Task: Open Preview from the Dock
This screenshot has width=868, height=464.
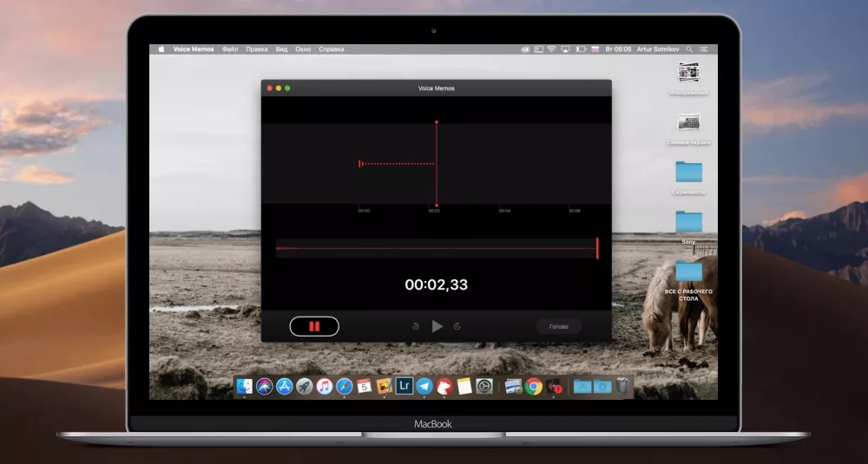Action: pyautogui.click(x=513, y=386)
